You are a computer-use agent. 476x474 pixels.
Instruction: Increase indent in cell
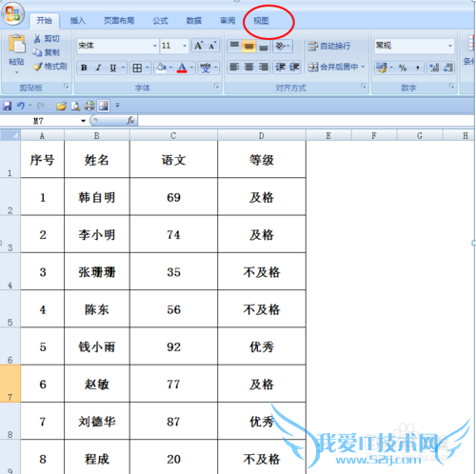coord(294,67)
